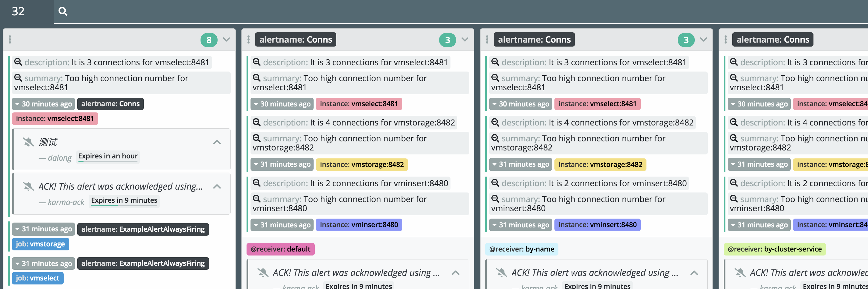Click the @receiver: by-cluster-service label

775,249
